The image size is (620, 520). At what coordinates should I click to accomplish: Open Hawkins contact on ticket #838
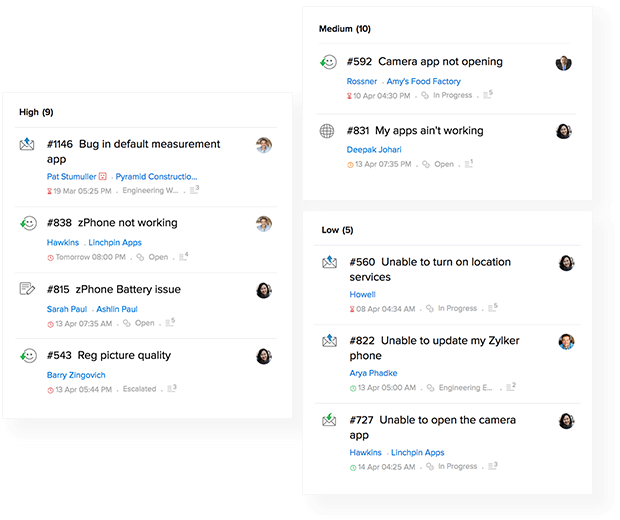pos(63,242)
